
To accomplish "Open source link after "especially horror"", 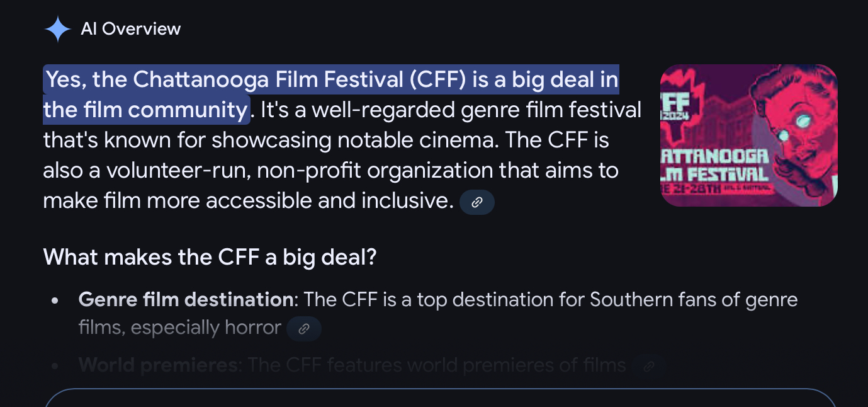I will 304,329.
